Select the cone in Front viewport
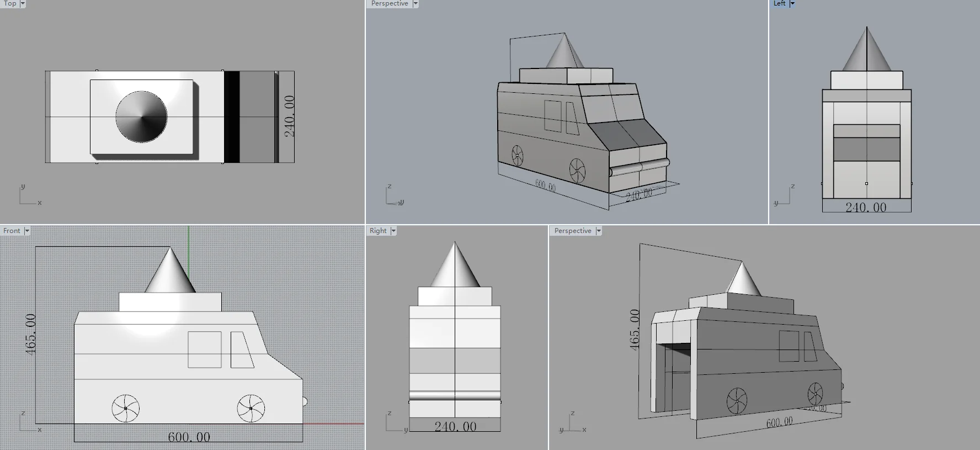 170,271
